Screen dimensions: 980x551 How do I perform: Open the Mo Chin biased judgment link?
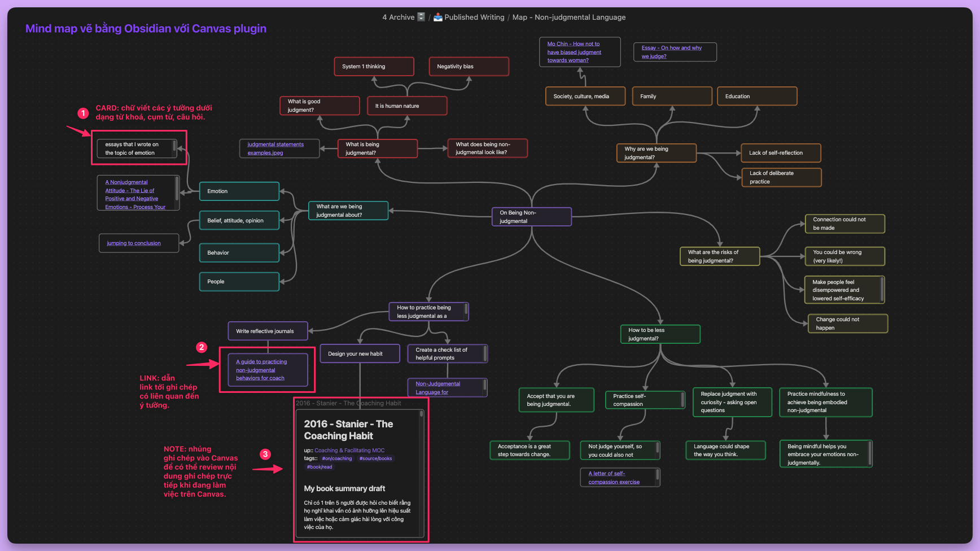[574, 52]
